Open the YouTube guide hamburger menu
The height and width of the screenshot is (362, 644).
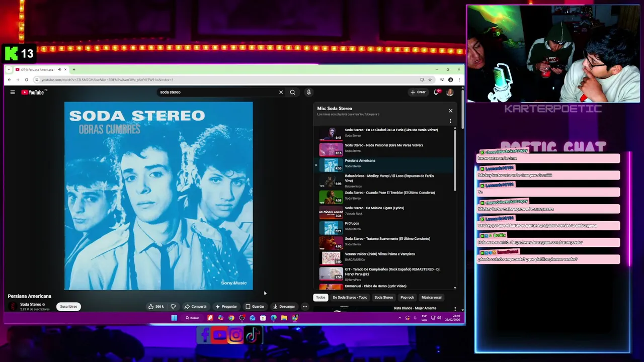[13, 92]
